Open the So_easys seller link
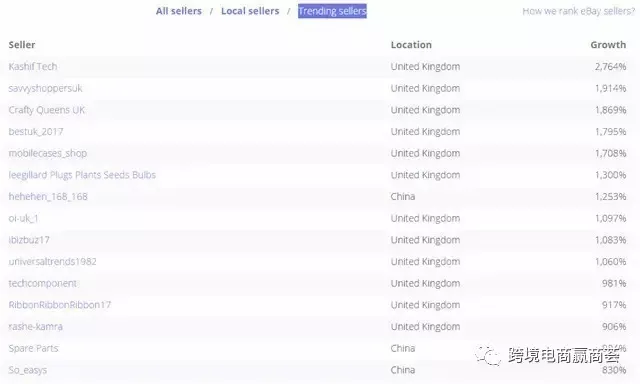640x384 pixels. point(28,370)
